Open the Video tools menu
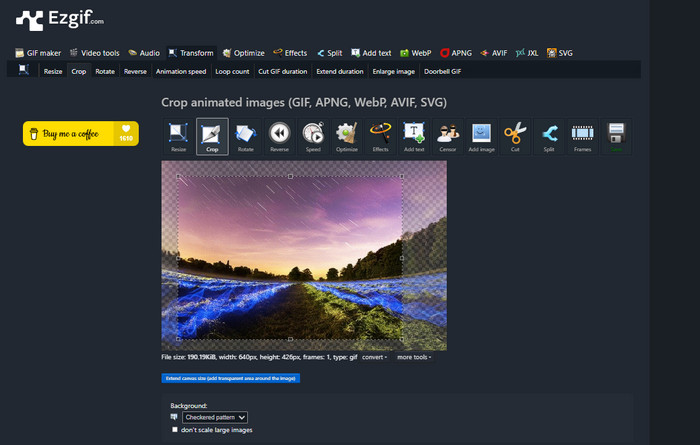 pos(95,53)
